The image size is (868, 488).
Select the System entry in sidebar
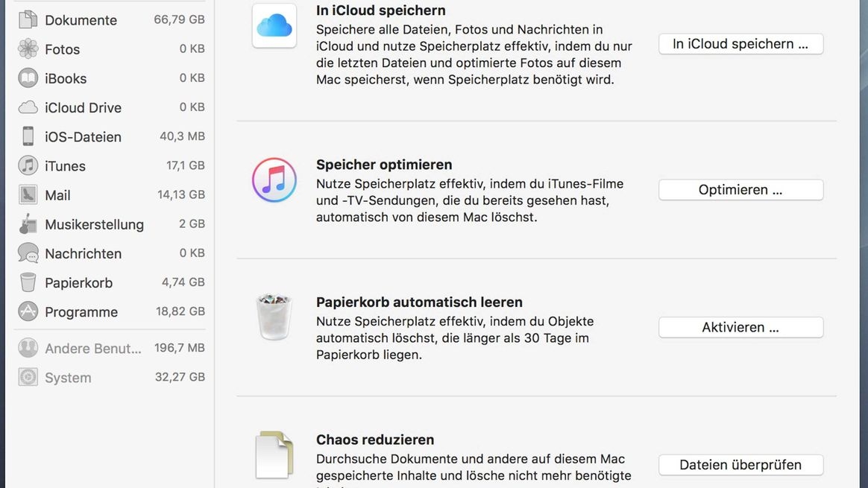coord(67,378)
